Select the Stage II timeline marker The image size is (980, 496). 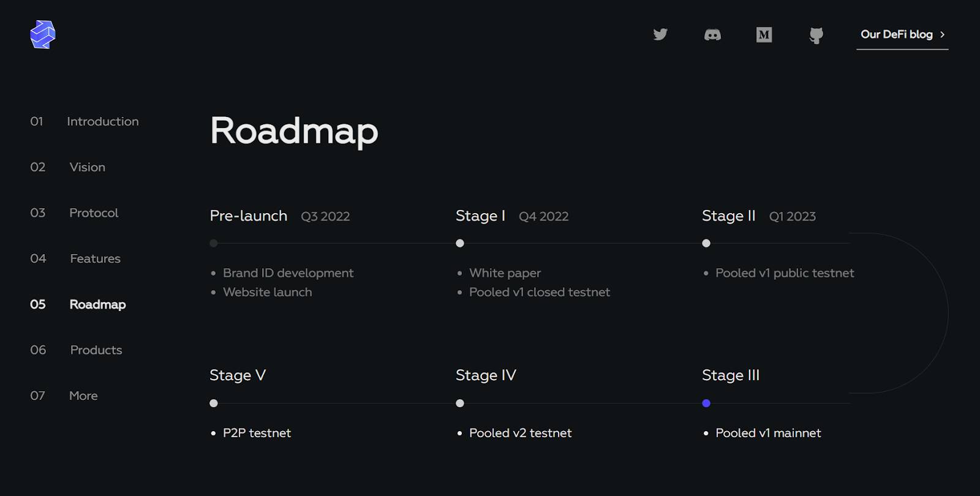(x=706, y=243)
